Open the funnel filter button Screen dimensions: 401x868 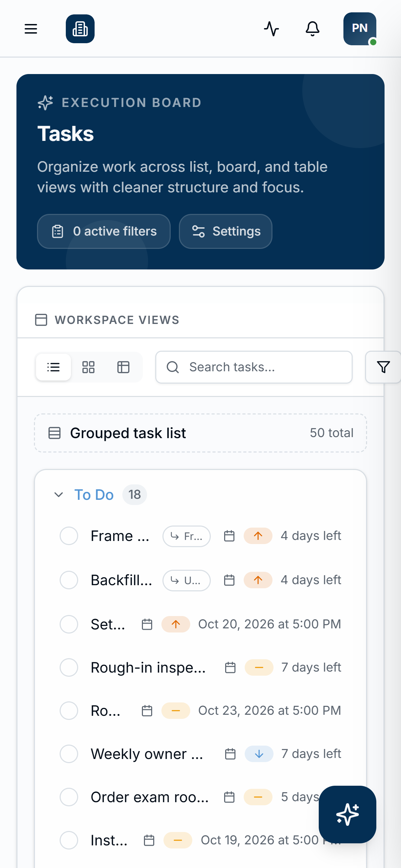pyautogui.click(x=383, y=367)
